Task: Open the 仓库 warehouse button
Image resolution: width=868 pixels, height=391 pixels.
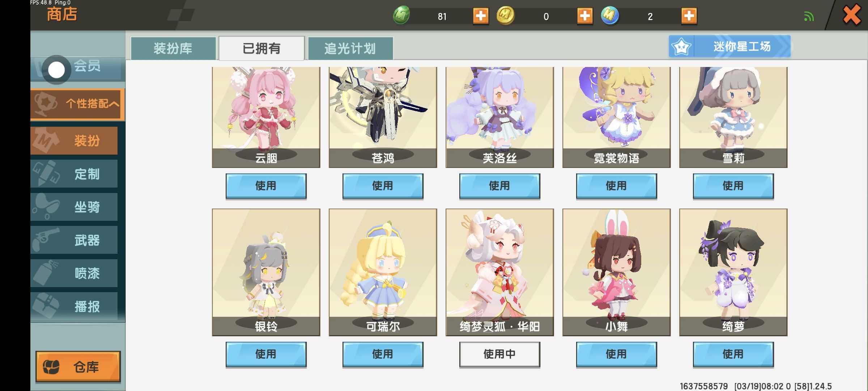Action: click(78, 367)
